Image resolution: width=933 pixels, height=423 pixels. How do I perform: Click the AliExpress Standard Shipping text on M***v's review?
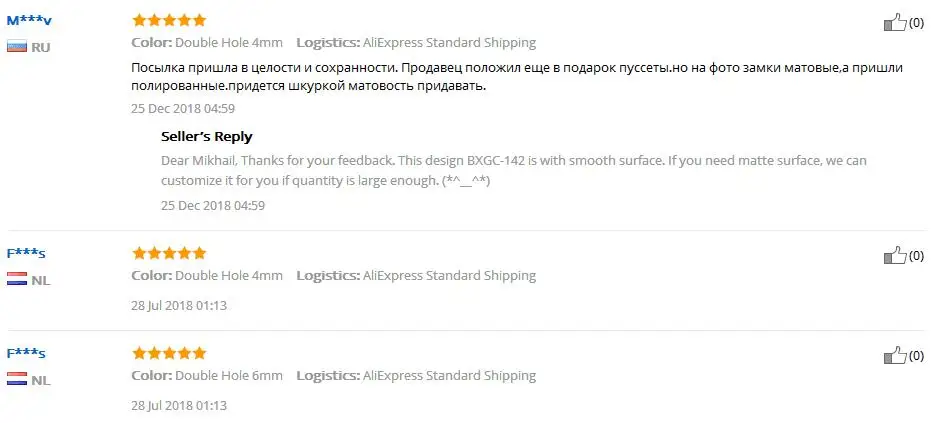tap(449, 43)
